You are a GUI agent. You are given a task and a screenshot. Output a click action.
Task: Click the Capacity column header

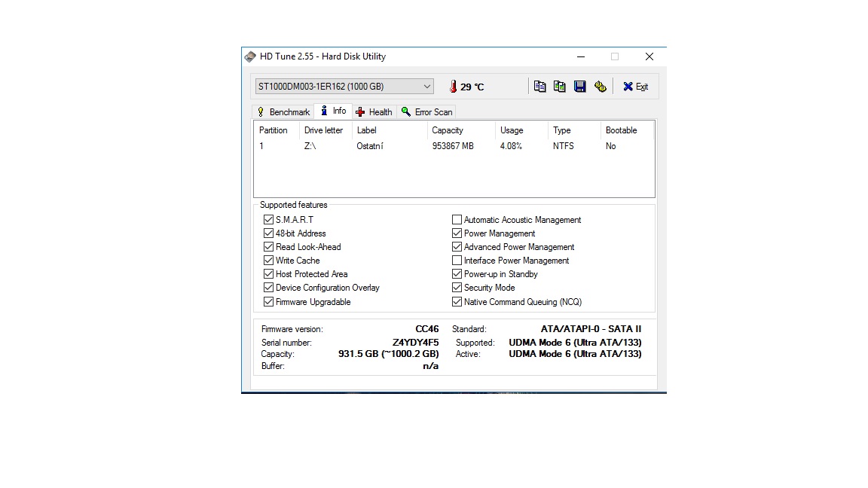point(462,130)
